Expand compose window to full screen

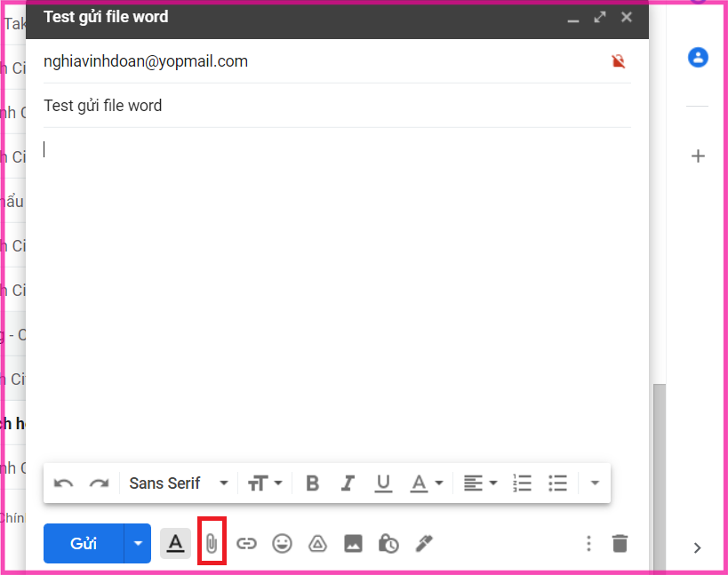600,18
